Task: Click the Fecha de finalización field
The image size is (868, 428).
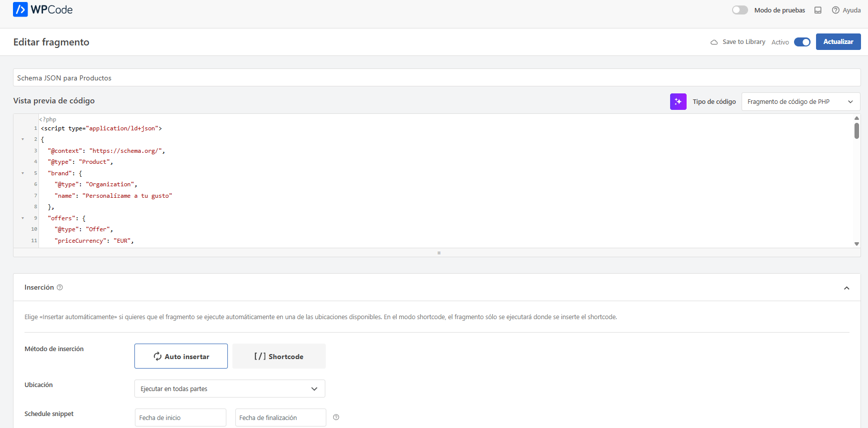Action: click(281, 418)
